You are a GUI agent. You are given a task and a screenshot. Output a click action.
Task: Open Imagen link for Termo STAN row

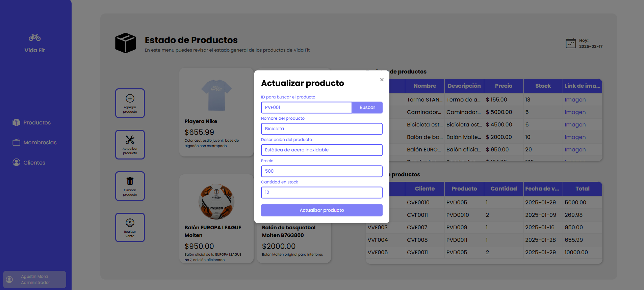point(575,99)
